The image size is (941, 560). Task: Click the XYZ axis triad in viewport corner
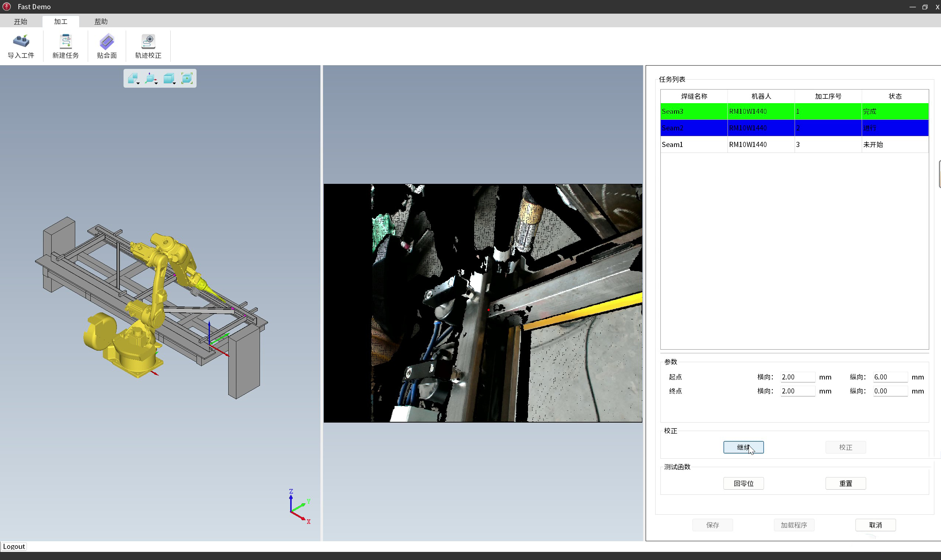300,507
